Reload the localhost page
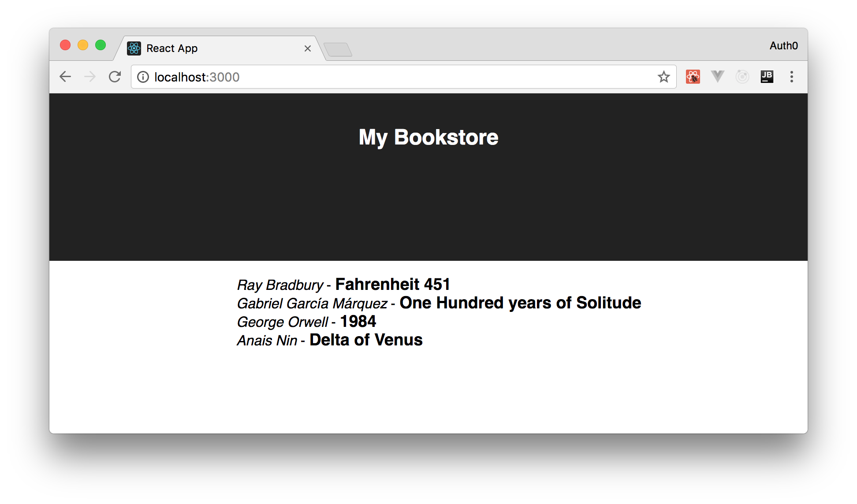 pyautogui.click(x=115, y=77)
